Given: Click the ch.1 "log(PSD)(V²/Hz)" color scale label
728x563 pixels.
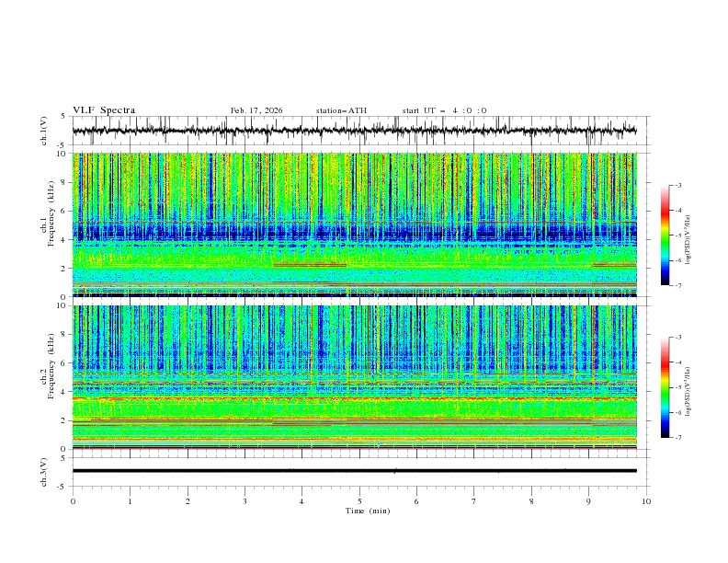Looking at the screenshot, I should [688, 239].
